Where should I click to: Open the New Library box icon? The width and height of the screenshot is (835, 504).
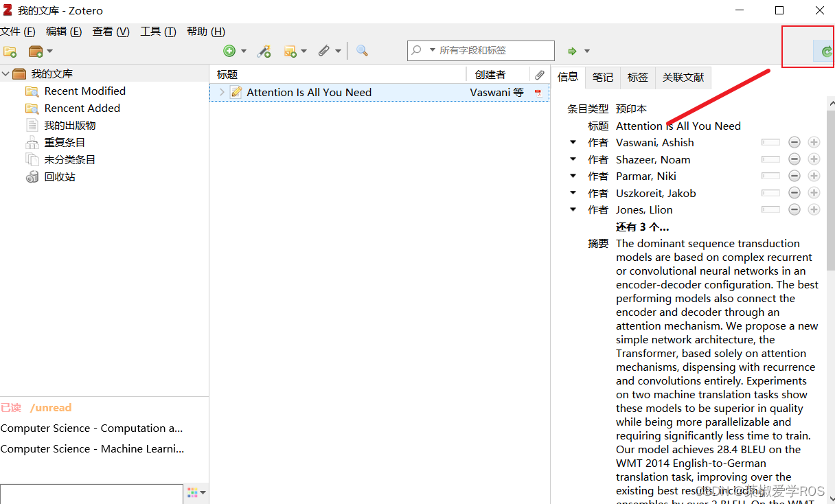coord(36,51)
